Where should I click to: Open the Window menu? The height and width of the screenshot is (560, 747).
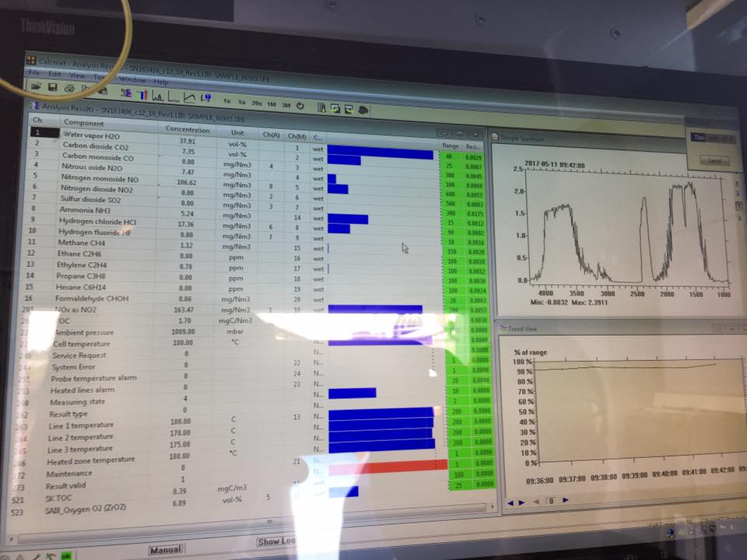[x=132, y=79]
